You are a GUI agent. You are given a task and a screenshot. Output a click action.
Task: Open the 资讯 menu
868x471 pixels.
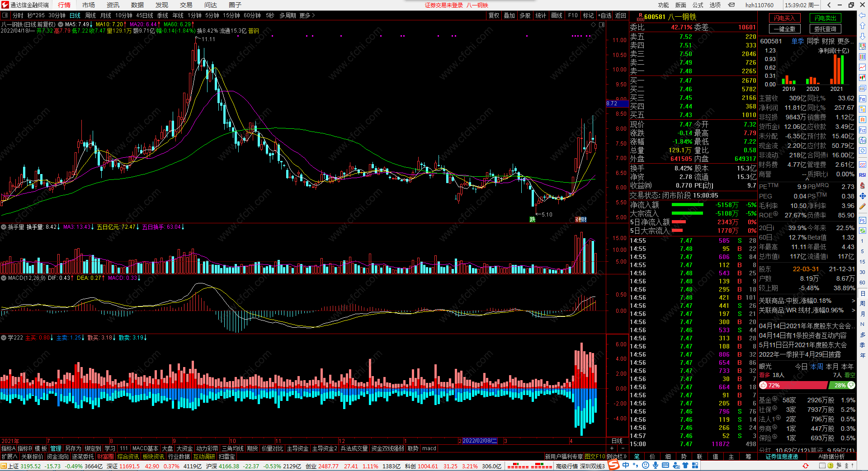(x=113, y=5)
